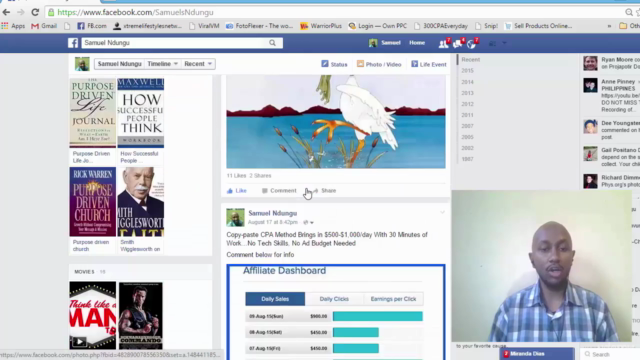Open the FB.com bookmark

(x=92, y=26)
